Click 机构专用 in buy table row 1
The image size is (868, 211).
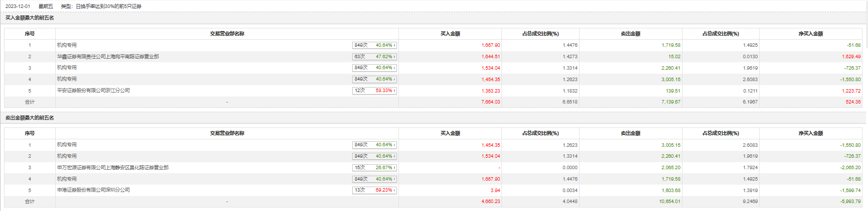(x=67, y=45)
